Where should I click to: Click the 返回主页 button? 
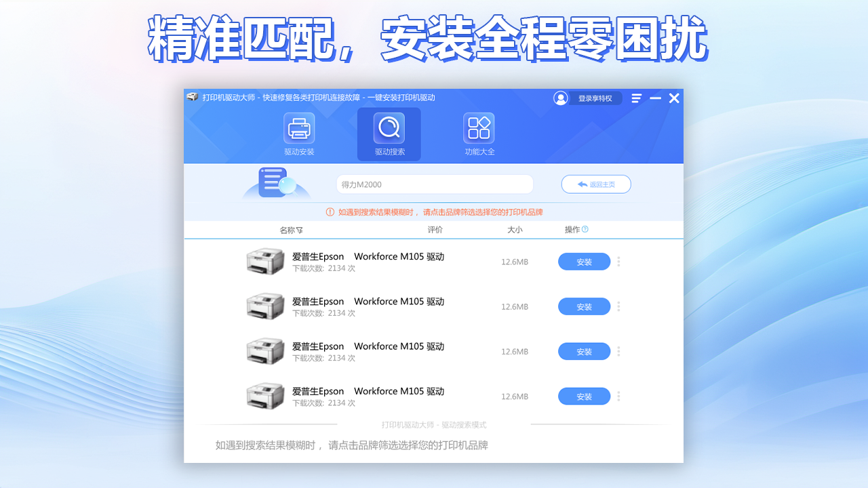[596, 184]
